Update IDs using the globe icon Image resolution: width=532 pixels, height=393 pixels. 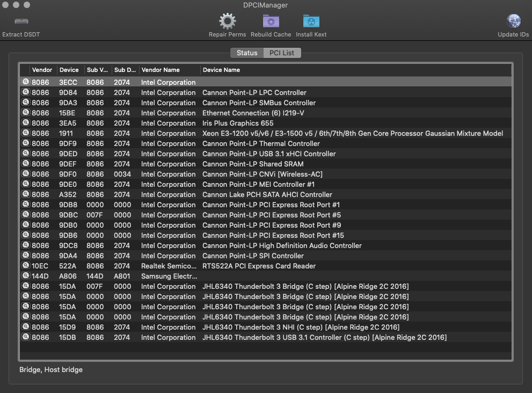pos(513,21)
